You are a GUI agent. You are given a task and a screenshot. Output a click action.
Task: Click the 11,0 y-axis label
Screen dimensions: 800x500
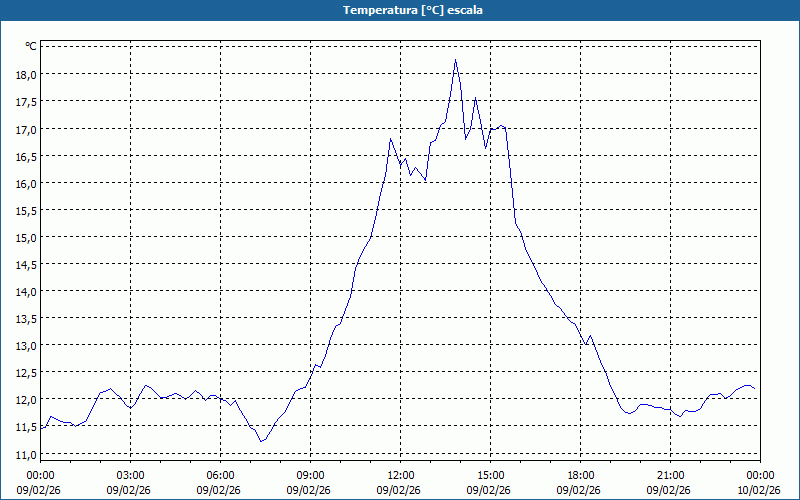pyautogui.click(x=25, y=453)
